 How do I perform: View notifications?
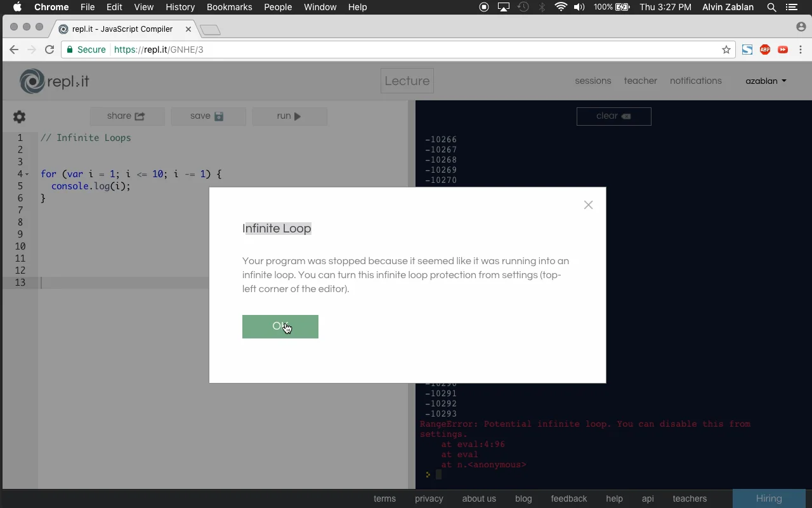[695, 81]
